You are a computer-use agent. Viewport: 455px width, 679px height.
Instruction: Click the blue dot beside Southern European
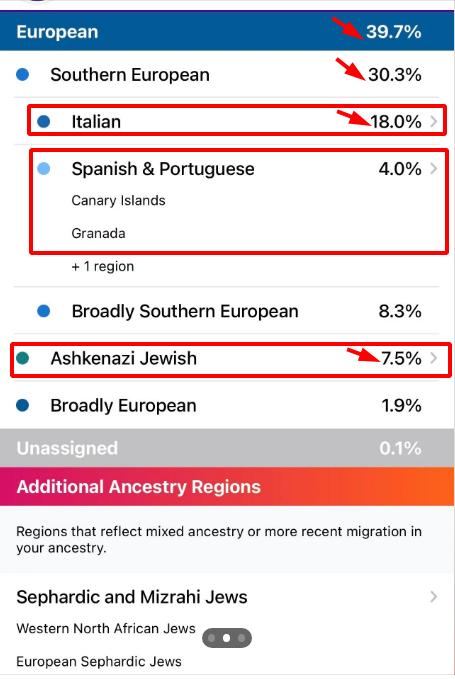coord(23,74)
